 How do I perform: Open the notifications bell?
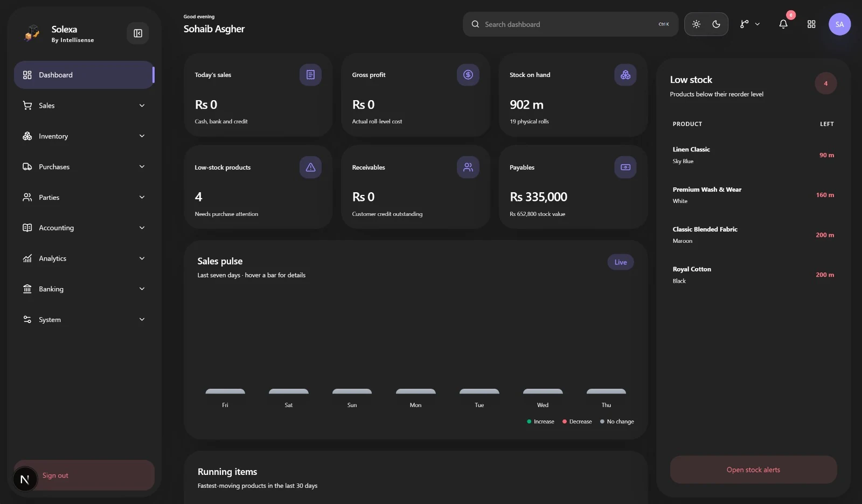[783, 24]
